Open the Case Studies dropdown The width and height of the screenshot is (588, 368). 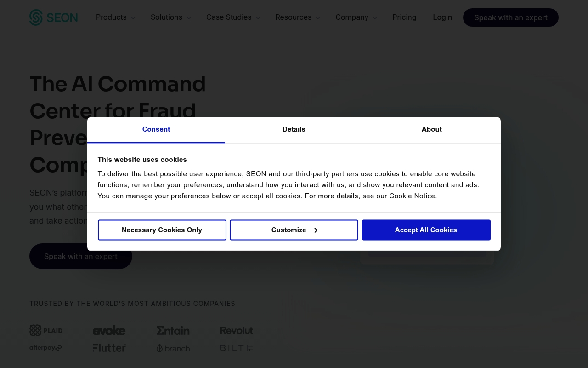[233, 17]
